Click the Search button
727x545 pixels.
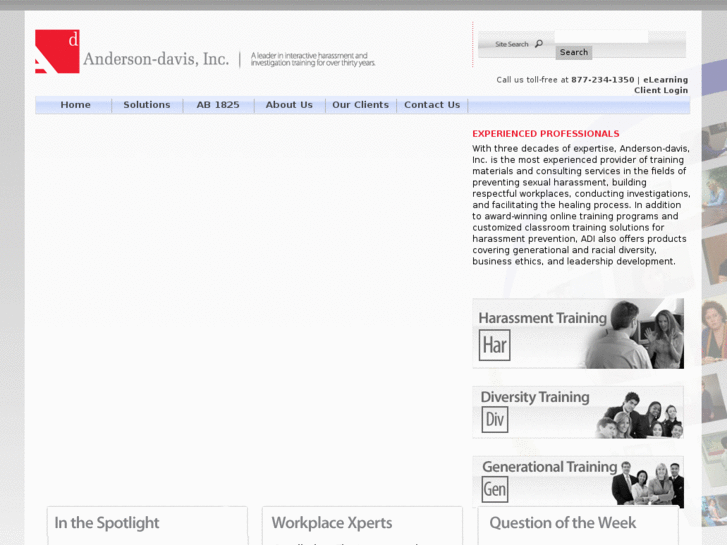(x=574, y=52)
